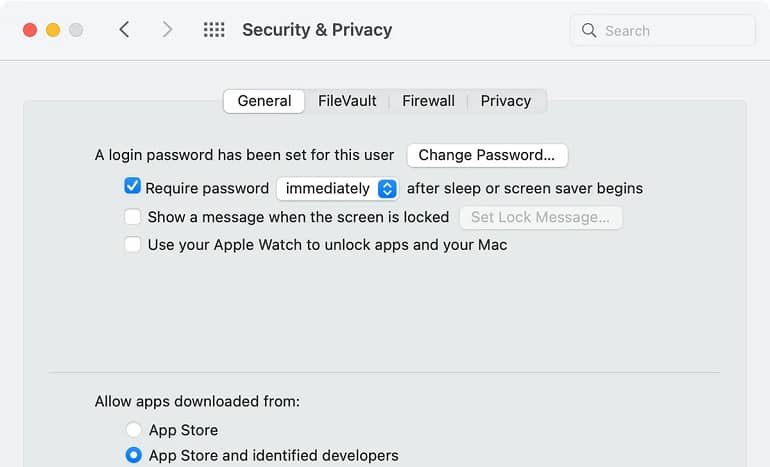This screenshot has width=770, height=467.
Task: Open the Privacy tab
Action: pyautogui.click(x=506, y=101)
